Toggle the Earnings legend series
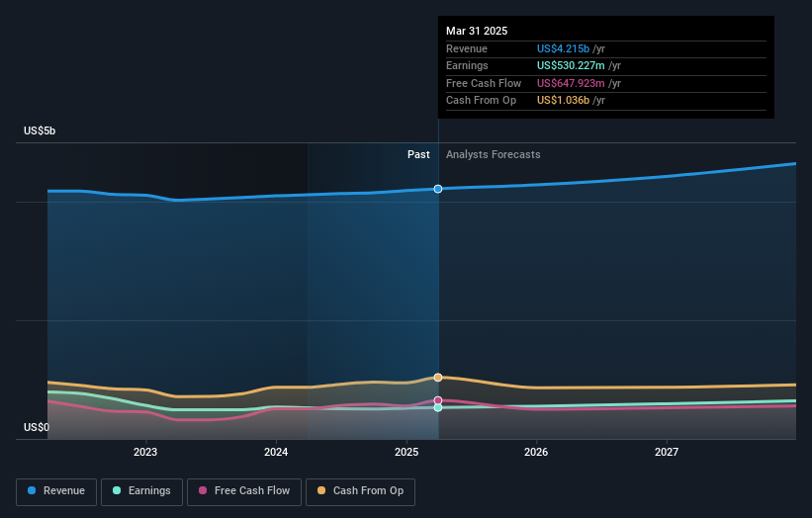 pyautogui.click(x=141, y=491)
